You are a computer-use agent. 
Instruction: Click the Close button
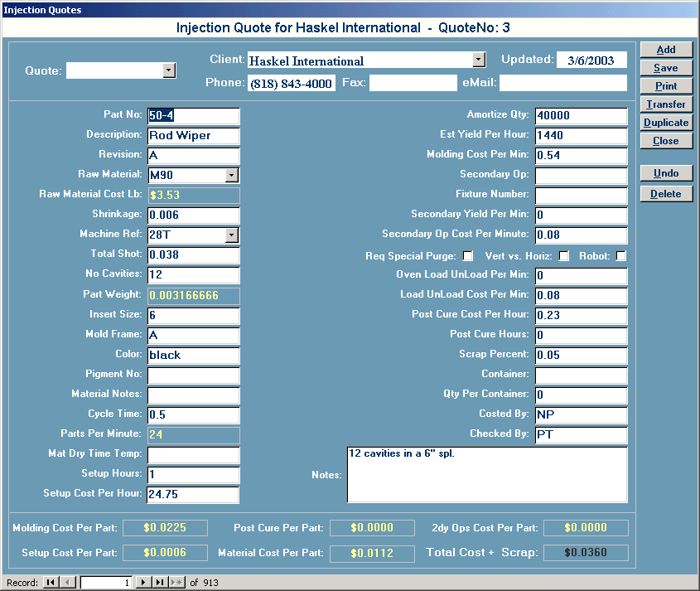point(666,141)
